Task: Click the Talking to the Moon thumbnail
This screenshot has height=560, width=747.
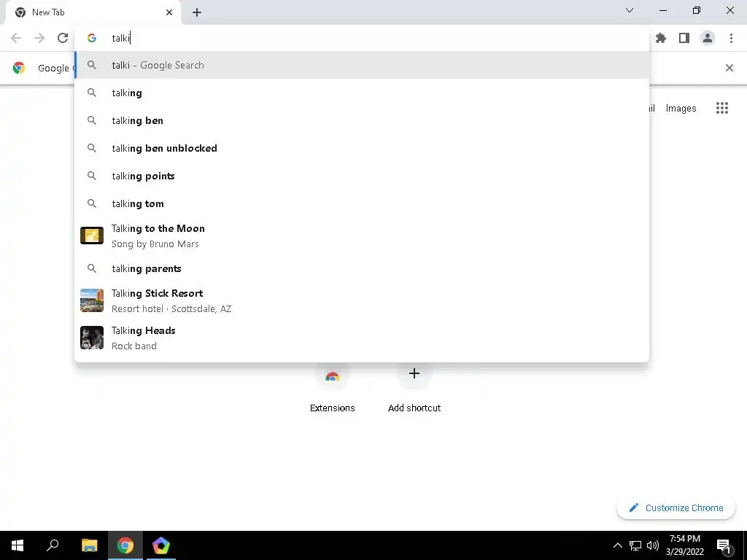Action: (x=92, y=236)
